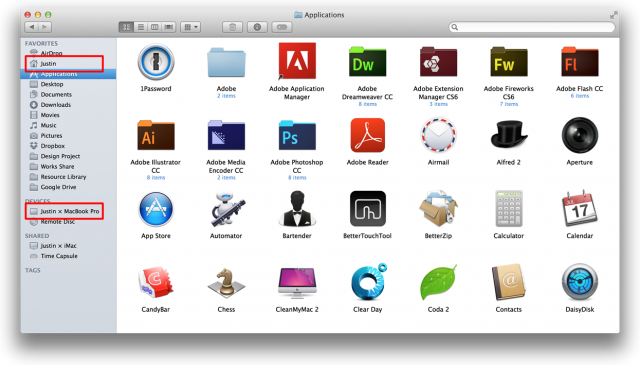Open Music from the sidebar

[69, 125]
